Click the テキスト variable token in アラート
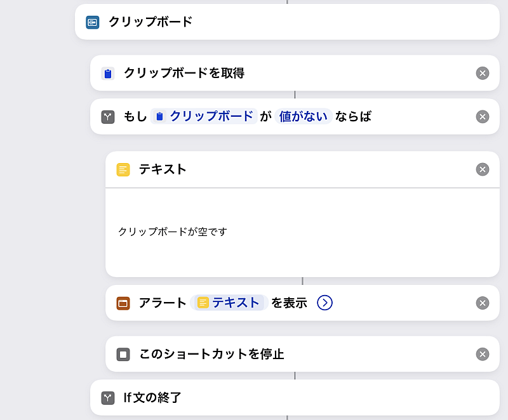Screen dimensions: 508x420 click(x=229, y=303)
